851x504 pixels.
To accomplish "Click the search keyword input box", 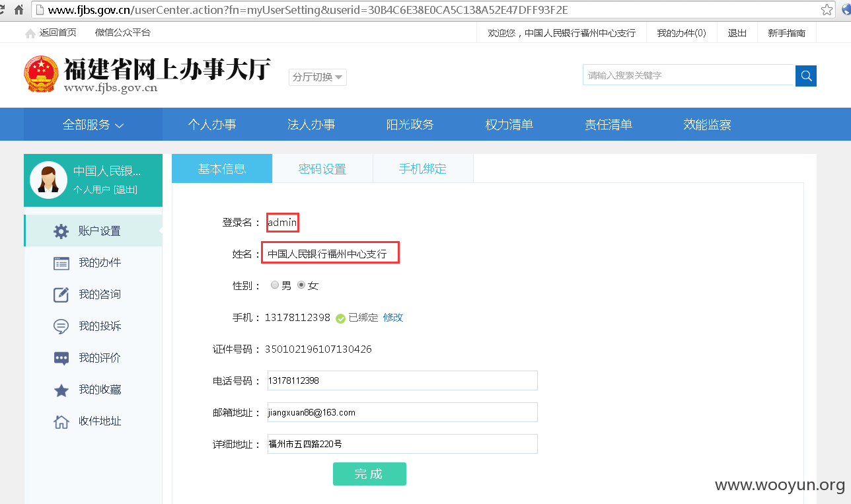I will tap(688, 75).
